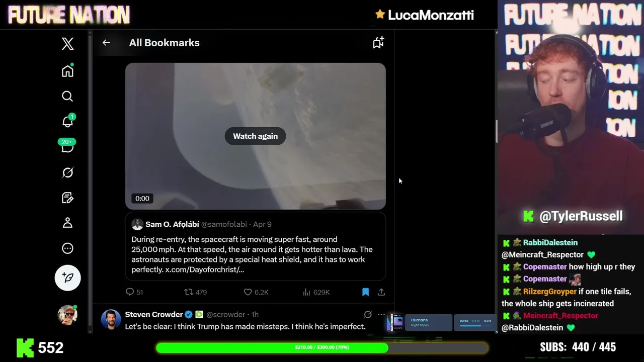Remove the bookmark using the blue bookmark icon
The width and height of the screenshot is (644, 362).
point(366,292)
